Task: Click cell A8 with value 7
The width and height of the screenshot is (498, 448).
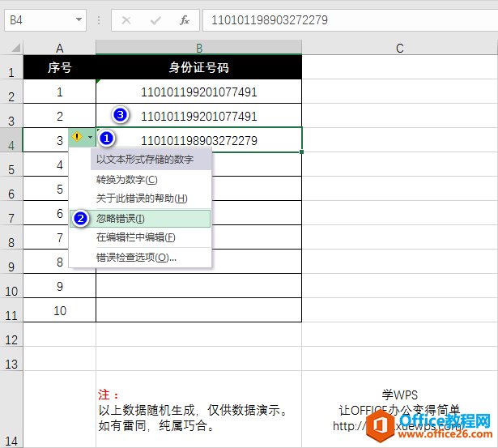Action: [x=59, y=237]
